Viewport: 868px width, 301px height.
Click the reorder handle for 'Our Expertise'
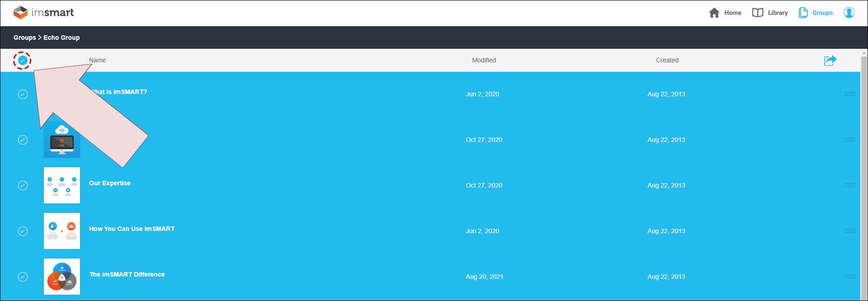[849, 185]
